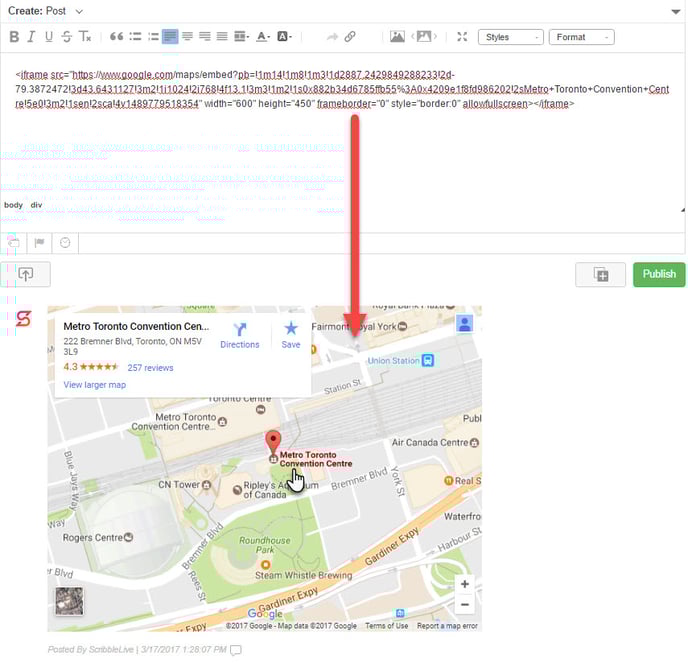
Task: Click the image gallery slideshow icon
Action: tap(423, 36)
